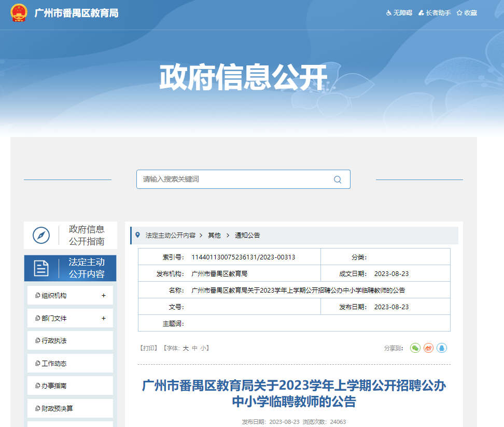The width and height of the screenshot is (504, 427).
Task: Set font size to 中
Action: pyautogui.click(x=194, y=348)
